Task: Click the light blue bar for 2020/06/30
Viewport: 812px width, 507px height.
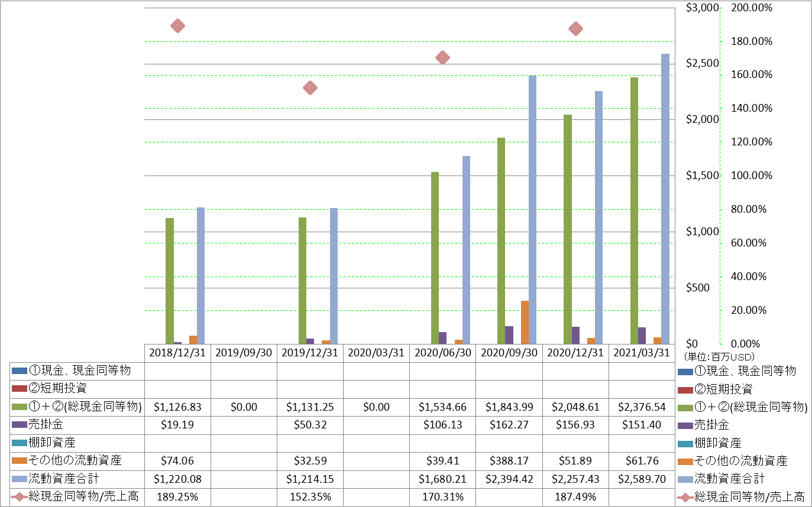Action: pyautogui.click(x=466, y=250)
